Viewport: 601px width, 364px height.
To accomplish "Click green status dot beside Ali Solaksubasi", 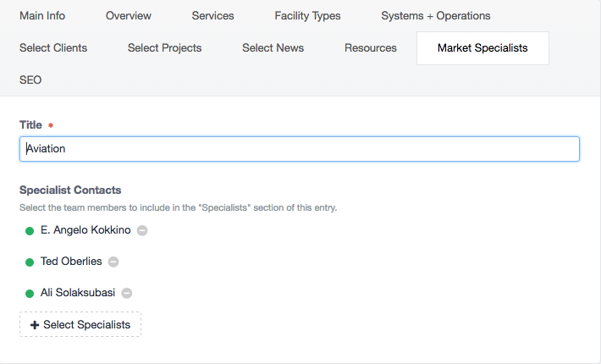I will [x=30, y=294].
